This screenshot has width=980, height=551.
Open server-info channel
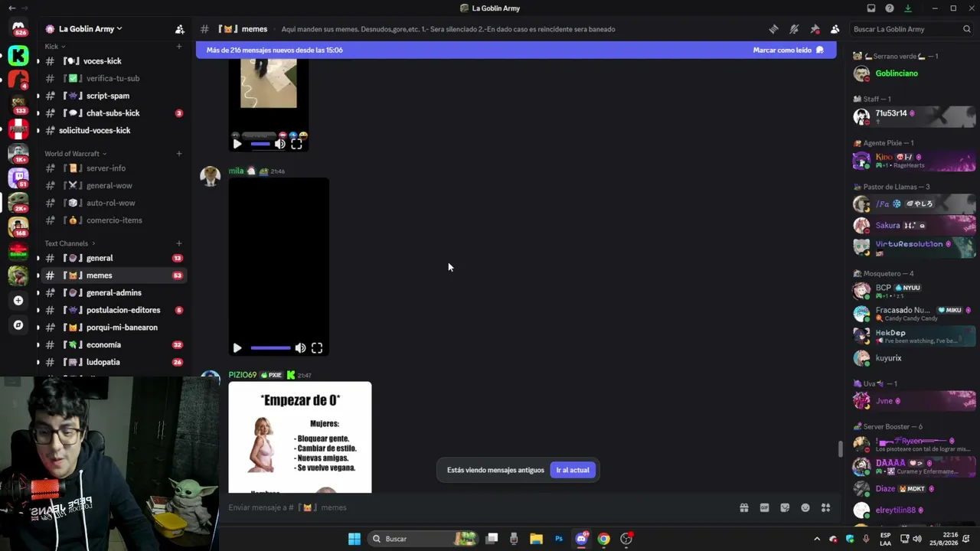[x=113, y=168]
